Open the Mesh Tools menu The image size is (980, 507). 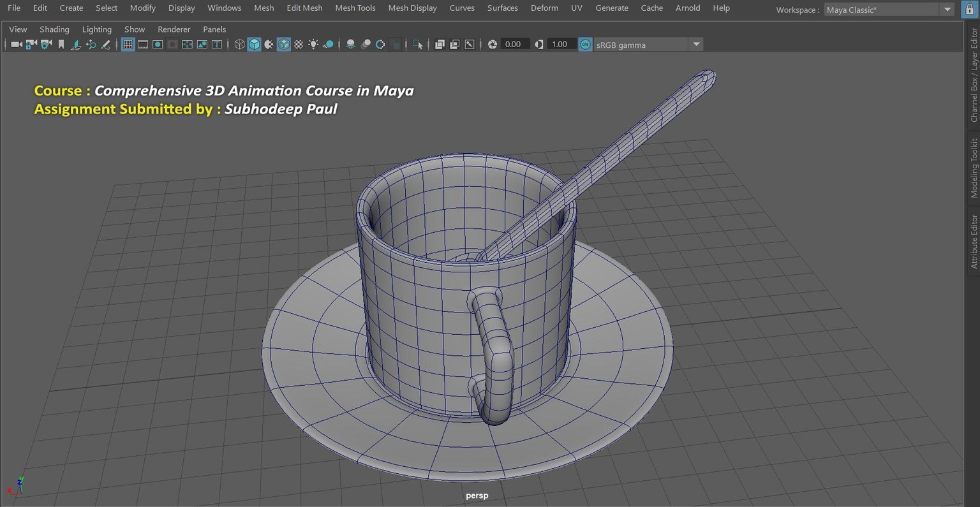click(x=355, y=8)
